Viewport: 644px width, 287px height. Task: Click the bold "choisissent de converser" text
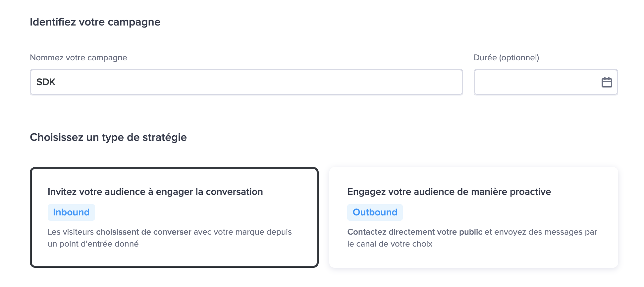tap(144, 232)
